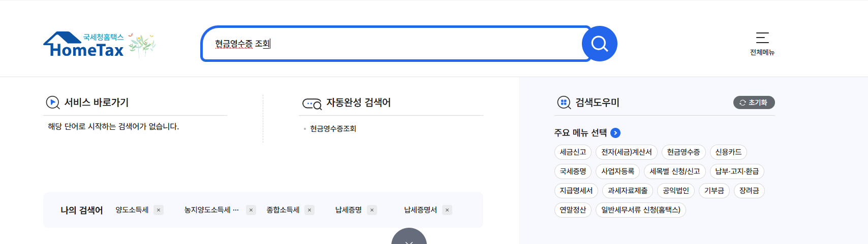868x244 pixels.
Task: Click the 검색도우미 icon
Action: coord(564,102)
